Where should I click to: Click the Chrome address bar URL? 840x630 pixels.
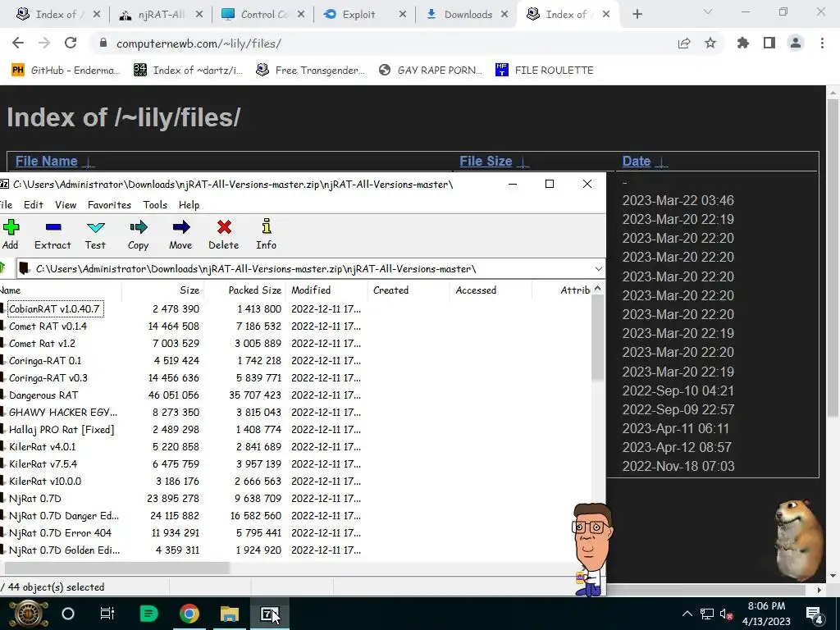(x=199, y=43)
